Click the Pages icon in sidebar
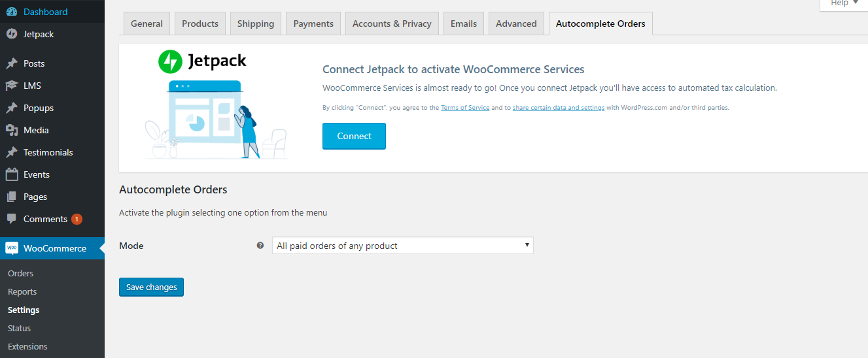Image resolution: width=868 pixels, height=358 pixels. 12,197
